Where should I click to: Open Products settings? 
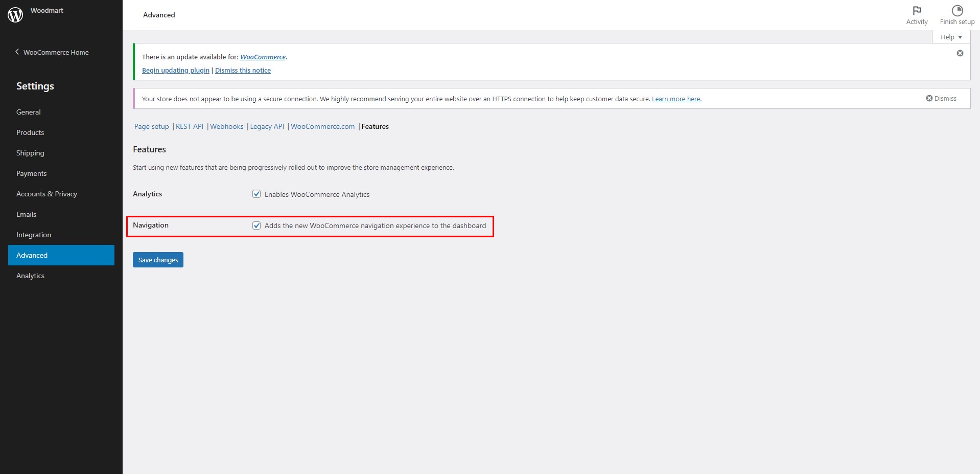30,132
